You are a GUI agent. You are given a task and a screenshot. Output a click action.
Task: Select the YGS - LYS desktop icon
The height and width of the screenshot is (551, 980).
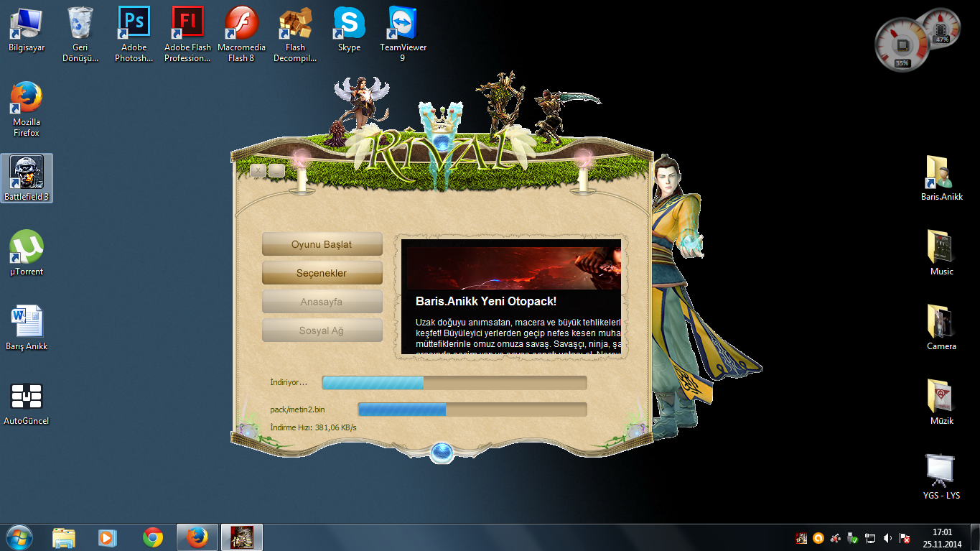click(941, 477)
